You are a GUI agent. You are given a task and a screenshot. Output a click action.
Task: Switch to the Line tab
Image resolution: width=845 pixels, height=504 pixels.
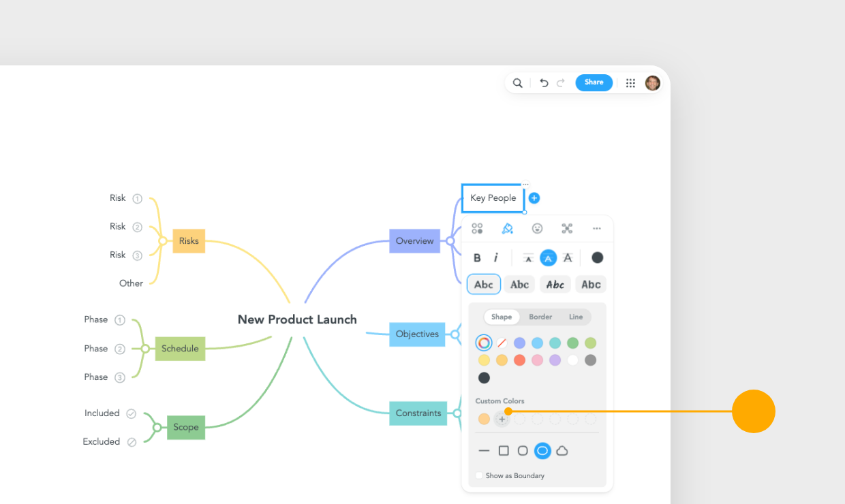tap(576, 317)
